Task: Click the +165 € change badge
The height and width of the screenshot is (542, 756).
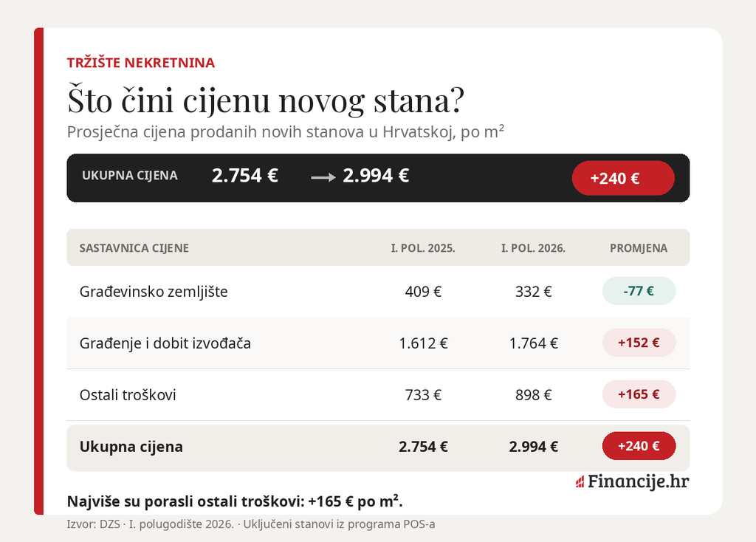Action: 639,394
